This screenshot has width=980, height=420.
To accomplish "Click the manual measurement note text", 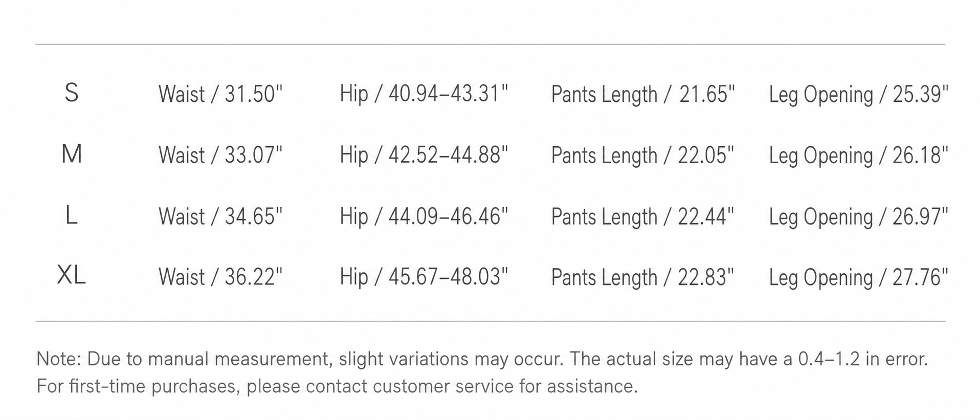I will 482,372.
